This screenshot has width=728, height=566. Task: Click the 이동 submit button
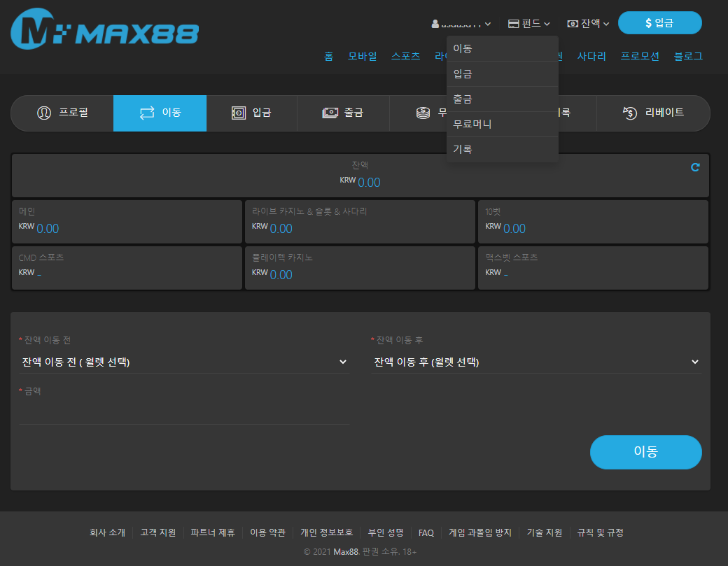(645, 452)
